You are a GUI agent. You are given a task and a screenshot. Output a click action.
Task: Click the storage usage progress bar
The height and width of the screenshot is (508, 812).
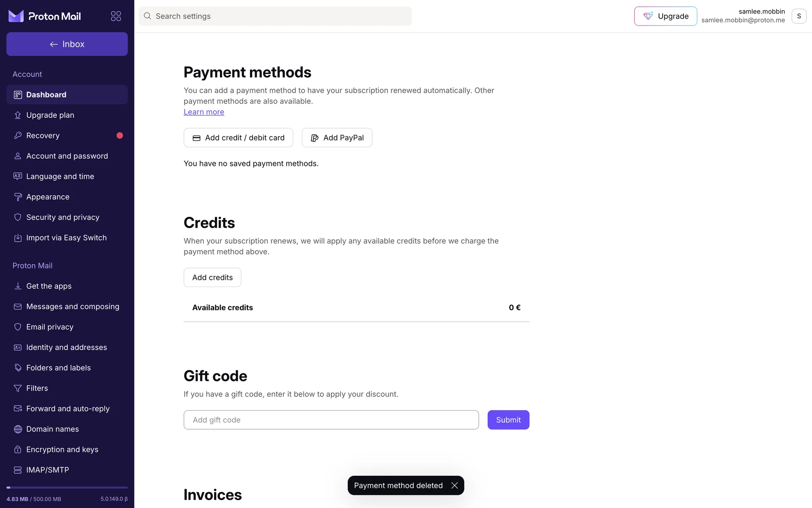(67, 488)
